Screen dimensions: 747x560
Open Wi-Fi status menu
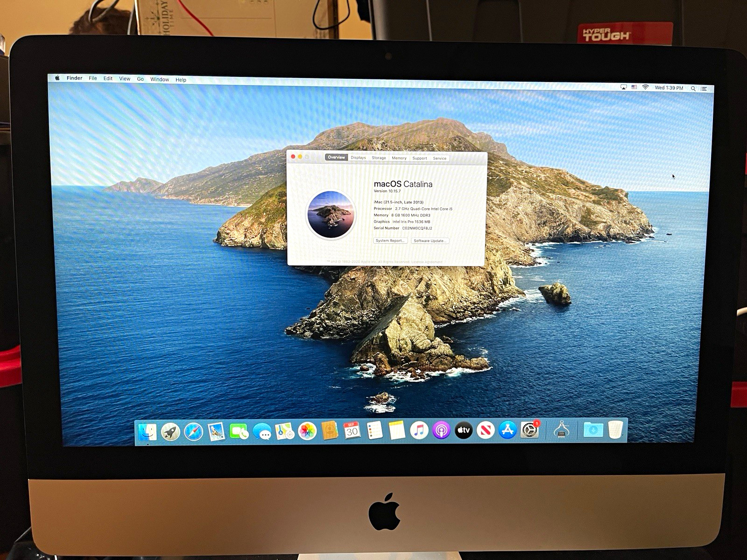tap(645, 87)
